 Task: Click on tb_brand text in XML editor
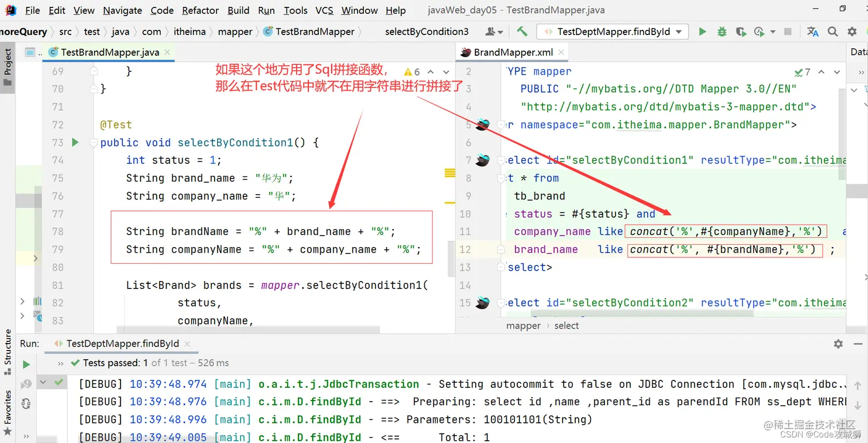[x=540, y=196]
